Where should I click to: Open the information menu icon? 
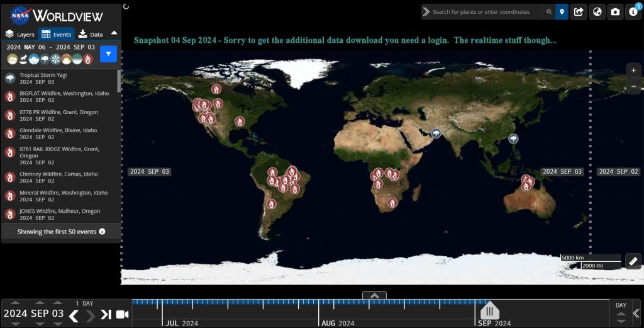[633, 12]
